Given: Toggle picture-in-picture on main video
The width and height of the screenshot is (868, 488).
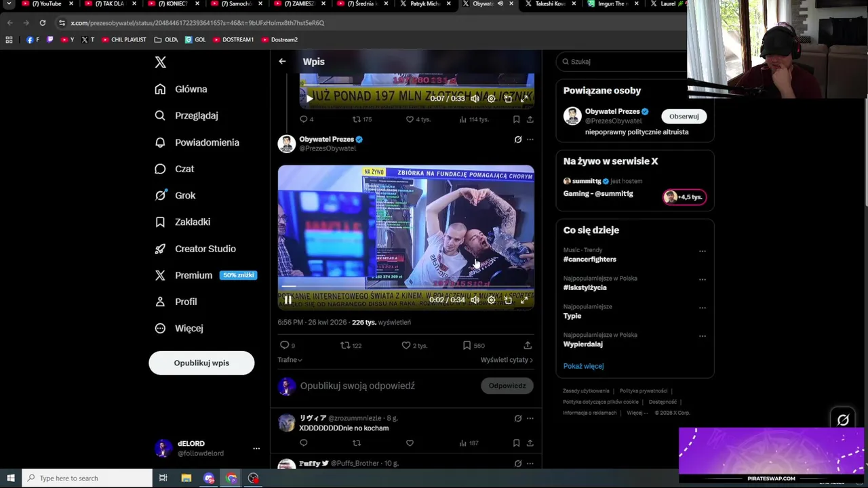Looking at the screenshot, I should click(x=508, y=300).
